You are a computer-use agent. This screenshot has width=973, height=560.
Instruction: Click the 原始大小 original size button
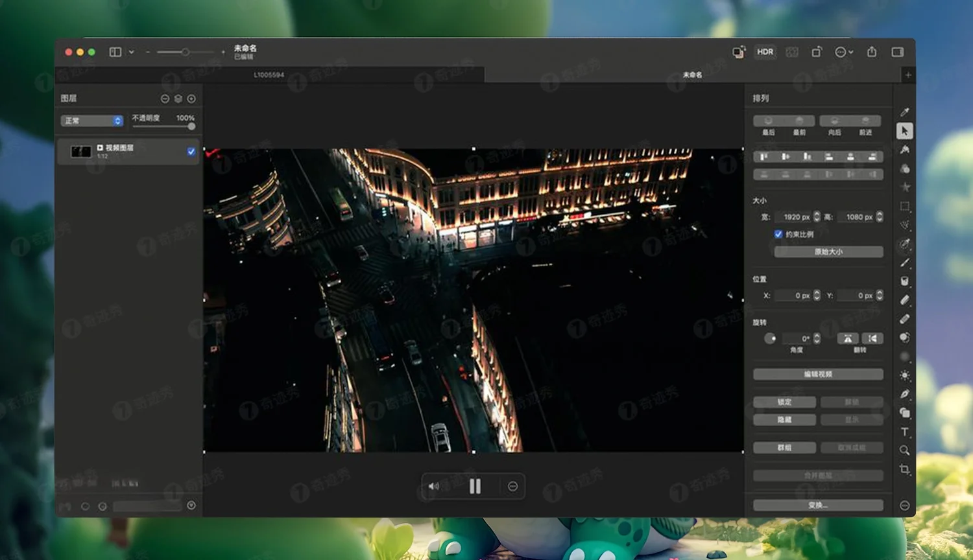(828, 251)
